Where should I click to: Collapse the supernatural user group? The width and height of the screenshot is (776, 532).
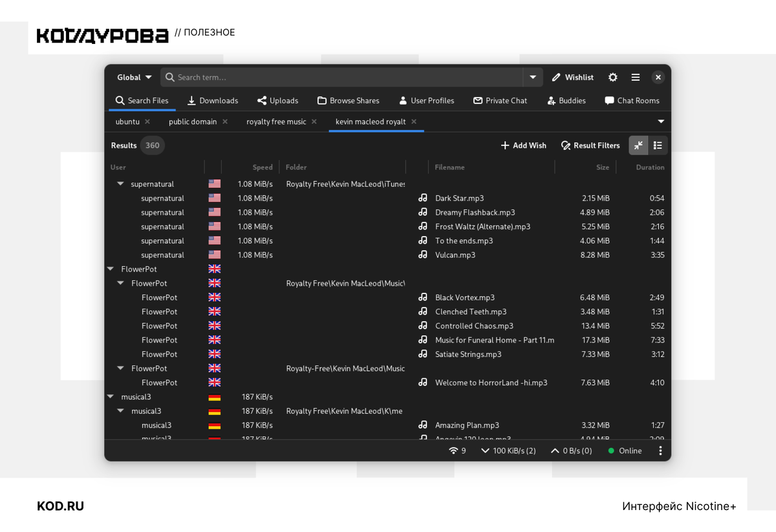pos(120,184)
